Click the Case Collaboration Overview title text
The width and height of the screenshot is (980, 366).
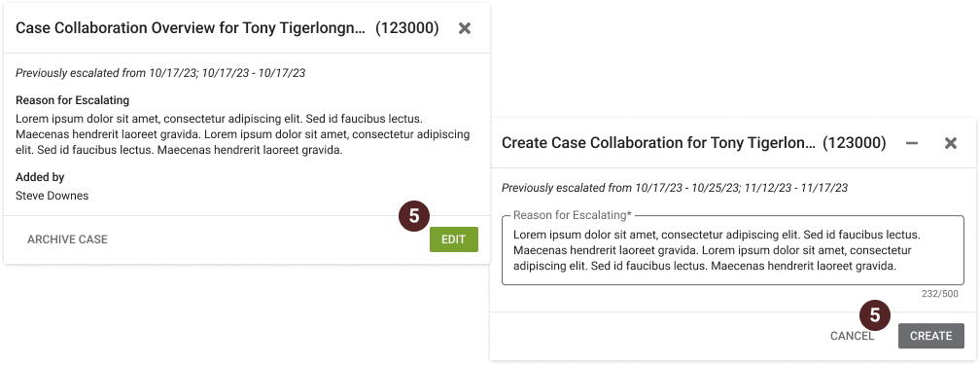coord(190,28)
